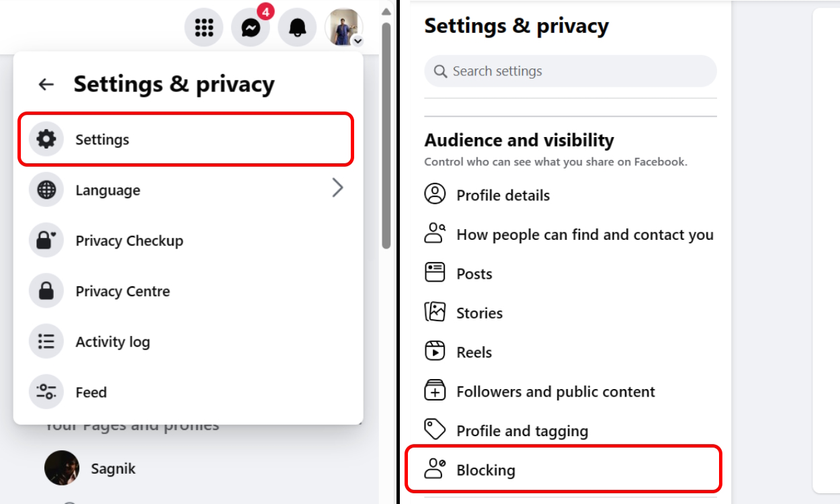Select the Privacy Checkup lock icon
Screen dimensions: 840x504
pyautogui.click(x=46, y=240)
